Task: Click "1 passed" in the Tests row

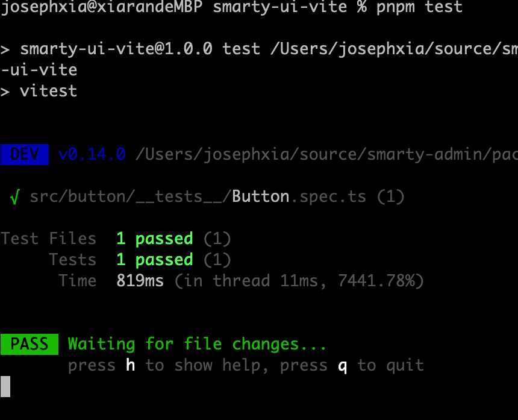Action: pos(155,260)
